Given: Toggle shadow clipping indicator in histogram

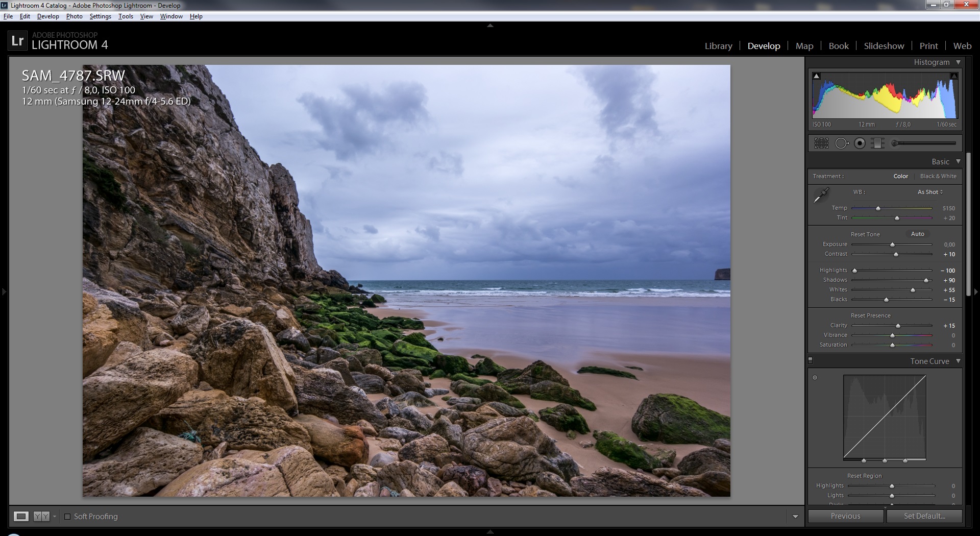Looking at the screenshot, I should [817, 76].
